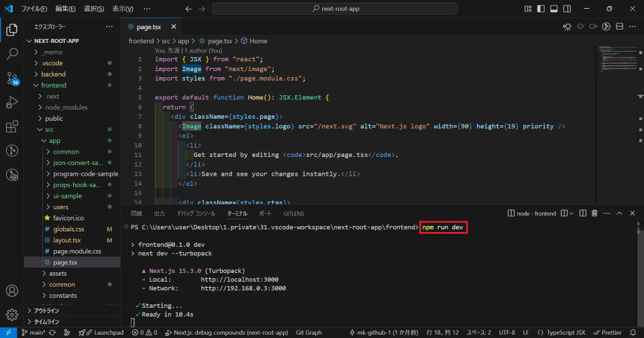Open Launchpad in status bar
The image size is (644, 338).
[101, 333]
